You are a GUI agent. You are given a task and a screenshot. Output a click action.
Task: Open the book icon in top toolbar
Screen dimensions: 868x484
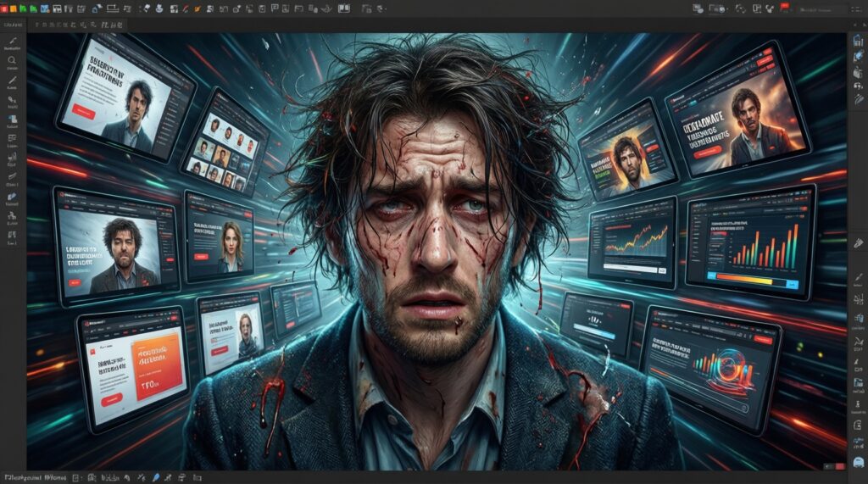click(344, 8)
